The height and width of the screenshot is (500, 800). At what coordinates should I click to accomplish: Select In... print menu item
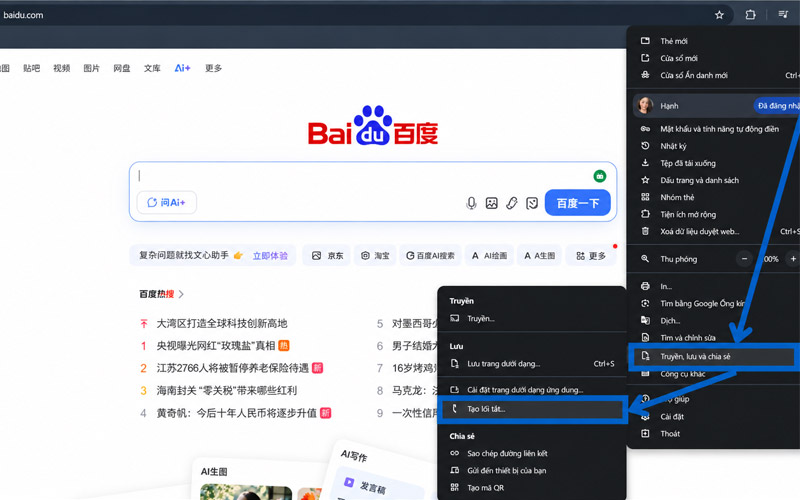[713, 286]
